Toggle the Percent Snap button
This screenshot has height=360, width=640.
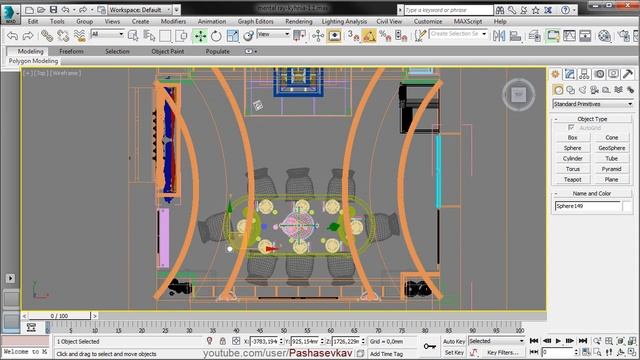385,36
